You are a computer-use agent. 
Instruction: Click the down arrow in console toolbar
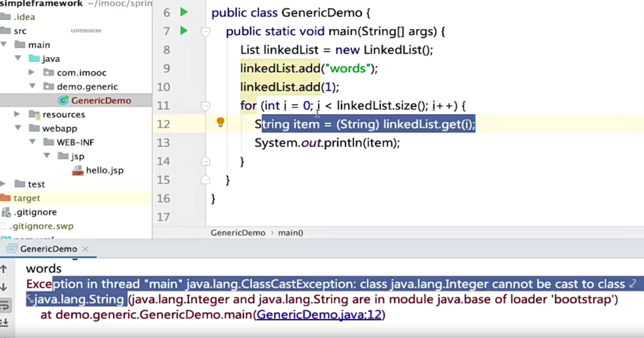point(4,287)
